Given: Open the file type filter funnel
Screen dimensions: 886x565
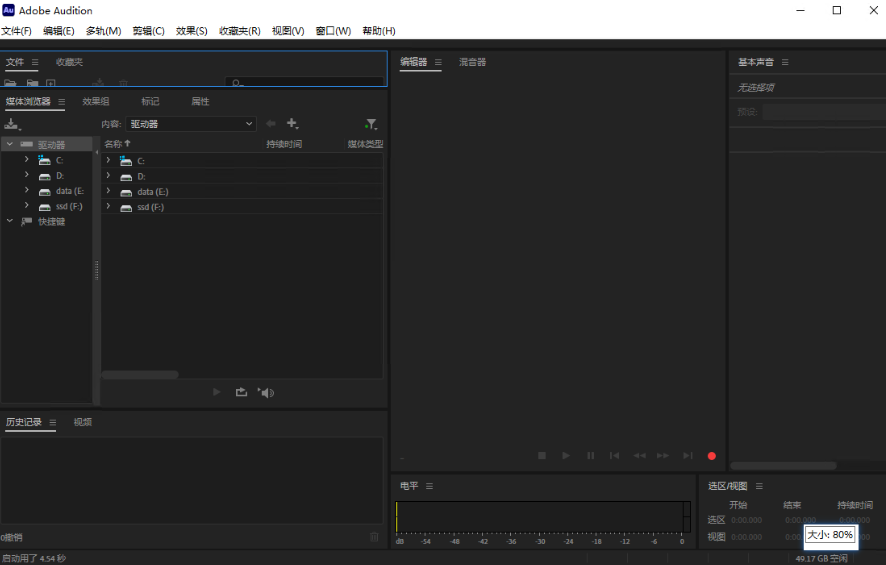Looking at the screenshot, I should tap(371, 124).
